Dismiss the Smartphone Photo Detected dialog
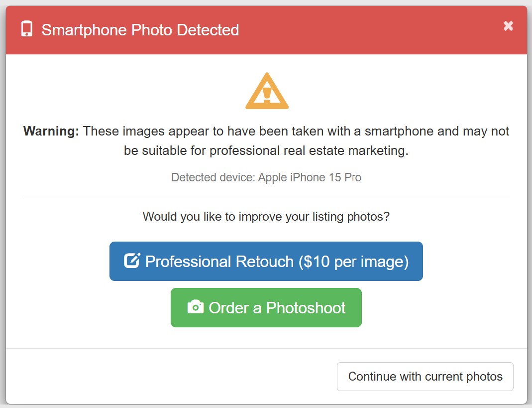Image resolution: width=532 pixels, height=408 pixels. click(x=508, y=26)
